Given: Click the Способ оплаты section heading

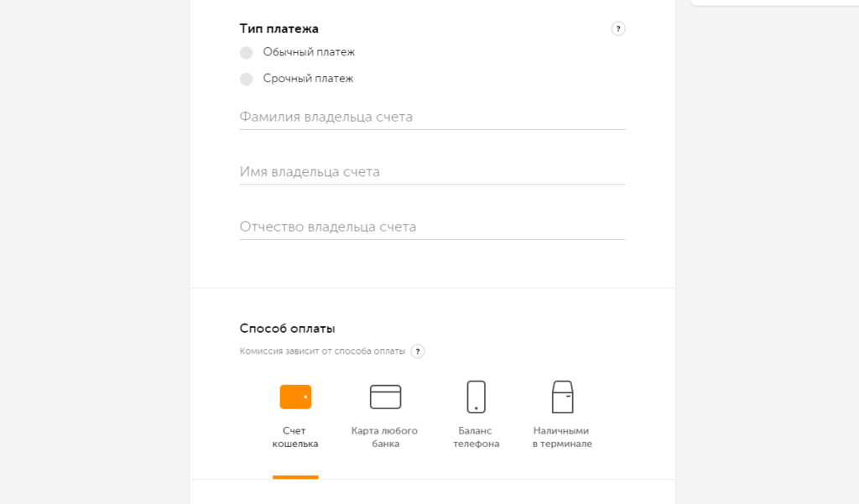Looking at the screenshot, I should coord(288,329).
